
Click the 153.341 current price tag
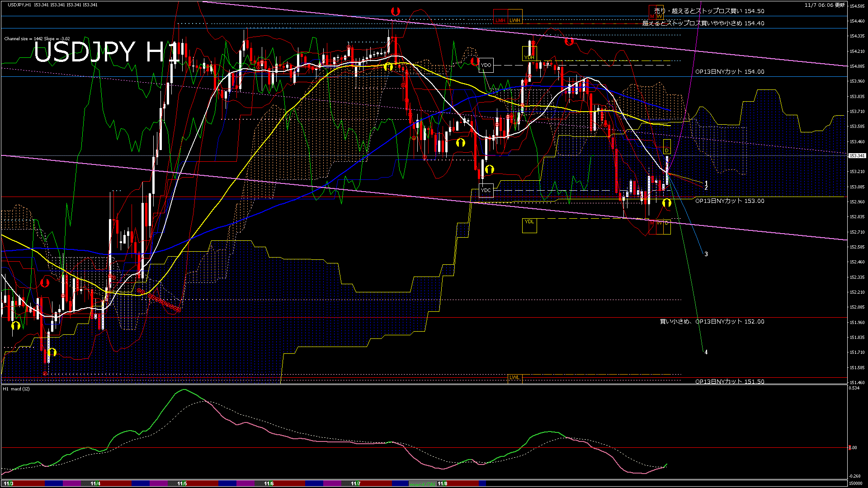click(x=857, y=156)
